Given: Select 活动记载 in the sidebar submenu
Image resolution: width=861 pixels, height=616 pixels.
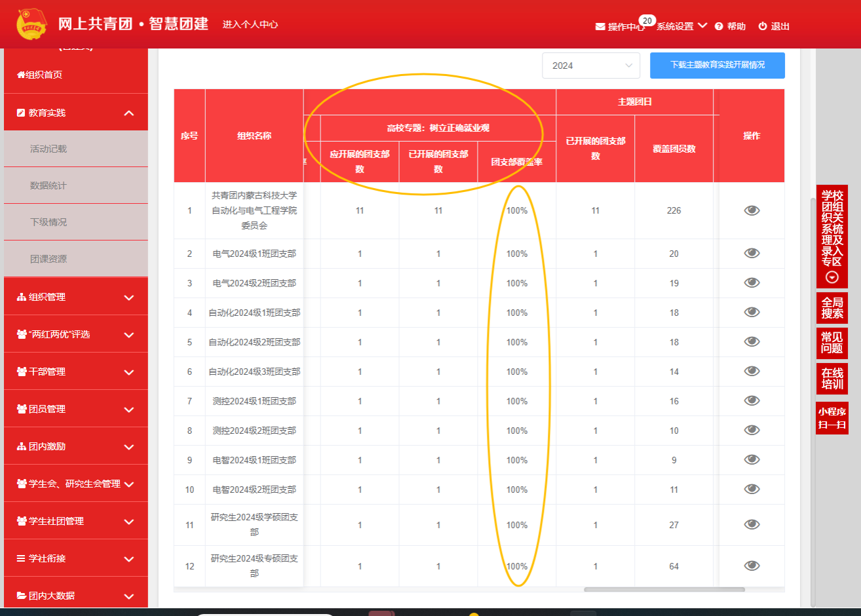Looking at the screenshot, I should point(48,149).
